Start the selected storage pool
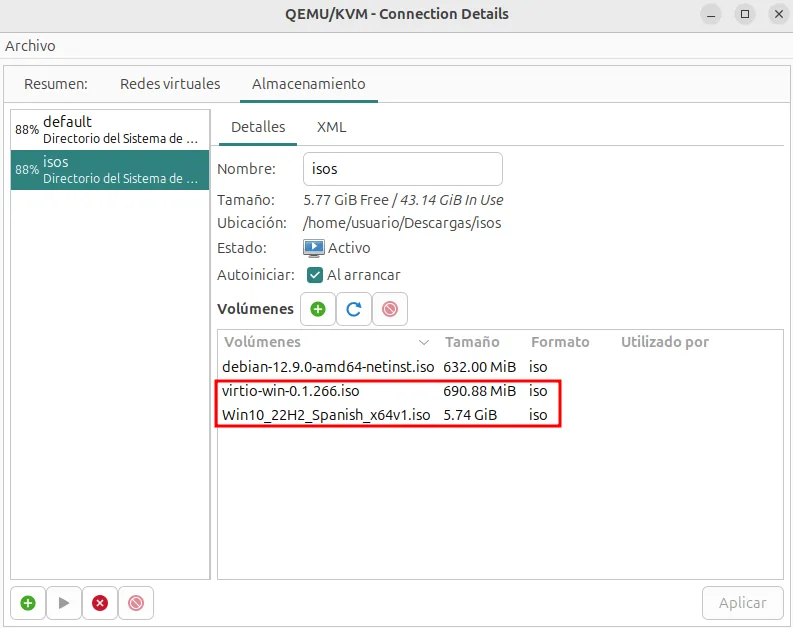Screen dimensions: 793x628 pyautogui.click(x=64, y=603)
